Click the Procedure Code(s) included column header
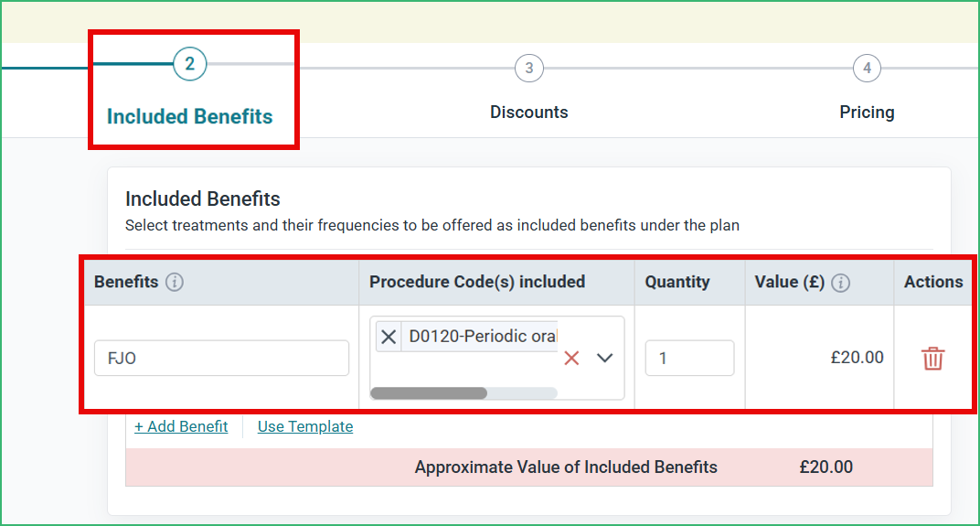 pyautogui.click(x=477, y=282)
